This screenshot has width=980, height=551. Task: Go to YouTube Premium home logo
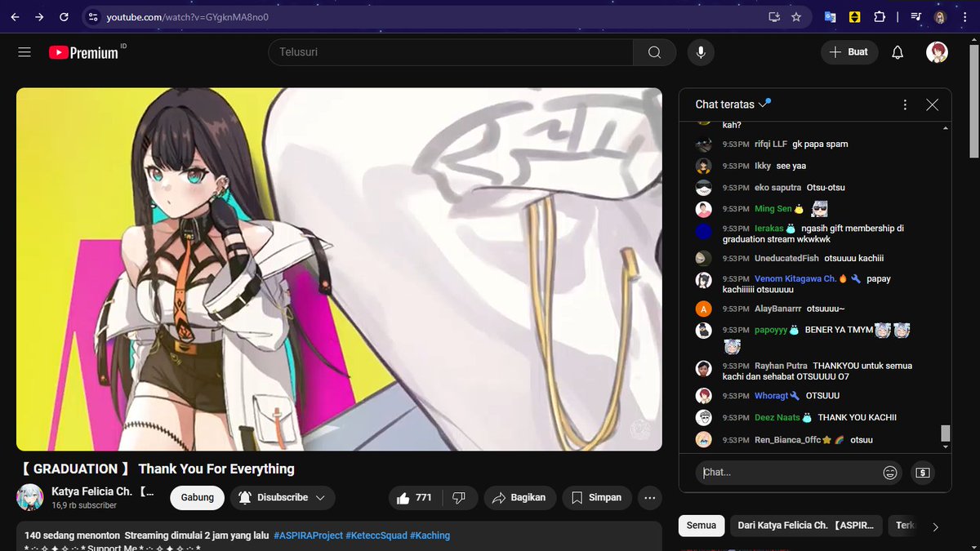[x=84, y=52]
